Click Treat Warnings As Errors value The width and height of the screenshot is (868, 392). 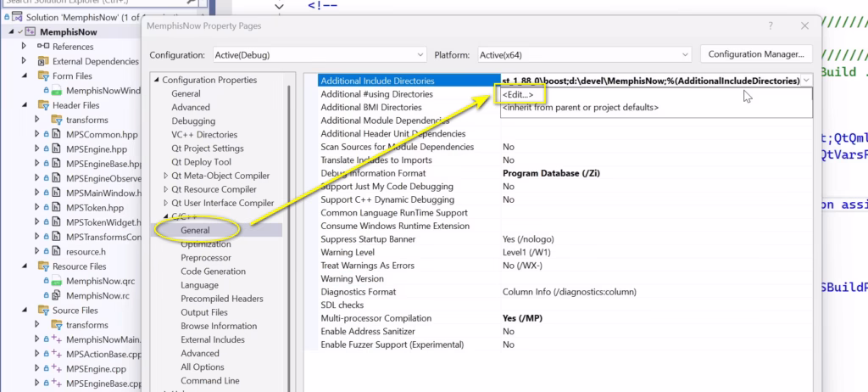522,266
